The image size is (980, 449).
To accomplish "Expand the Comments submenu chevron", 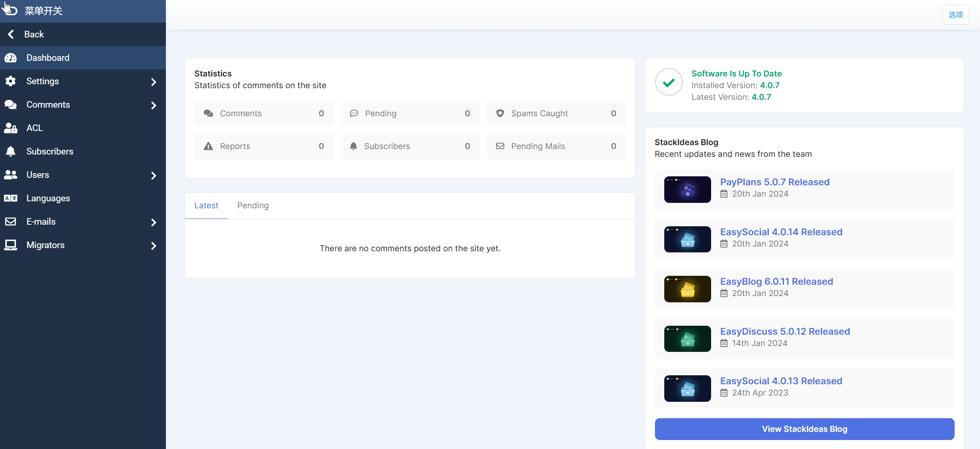I will (153, 105).
